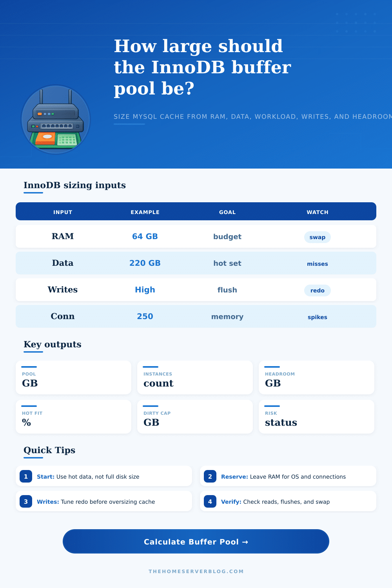Click the Calculate Buffer Pool button
The width and height of the screenshot is (392, 588).
coord(196,541)
